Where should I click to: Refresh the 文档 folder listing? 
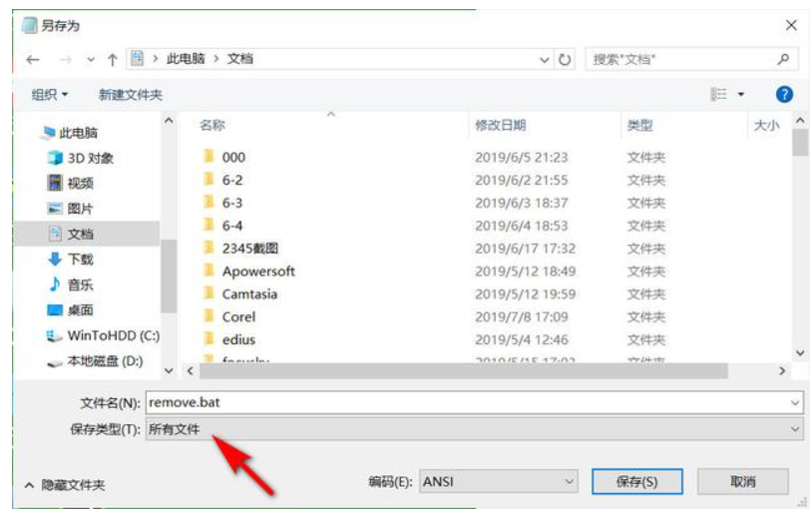(x=565, y=60)
